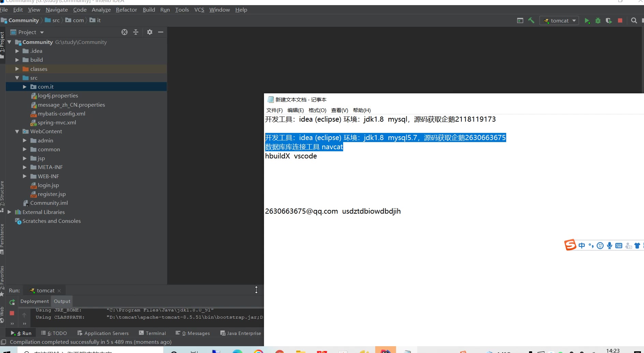Close the tomcat run tab
The height and width of the screenshot is (353, 644).
click(59, 291)
